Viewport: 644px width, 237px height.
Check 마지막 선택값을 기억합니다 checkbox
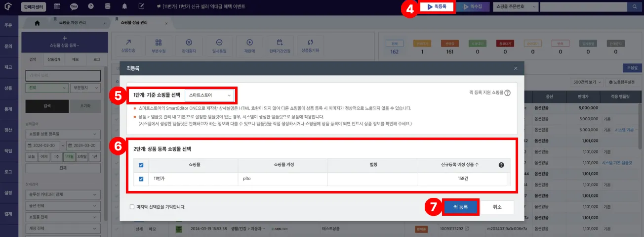(132, 207)
